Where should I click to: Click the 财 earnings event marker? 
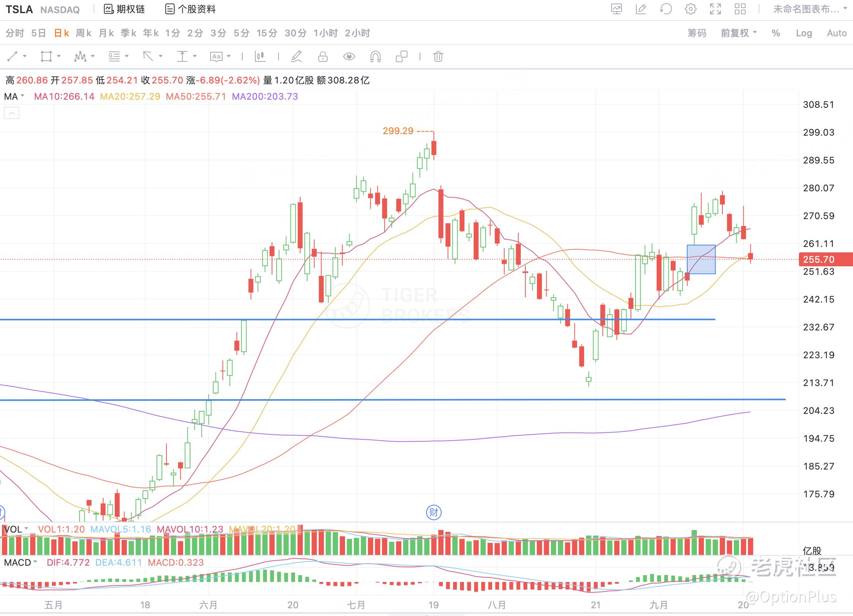[x=433, y=512]
